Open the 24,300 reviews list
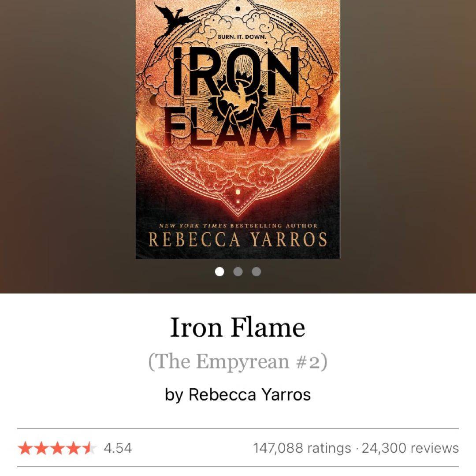The image size is (476, 476). point(410,448)
